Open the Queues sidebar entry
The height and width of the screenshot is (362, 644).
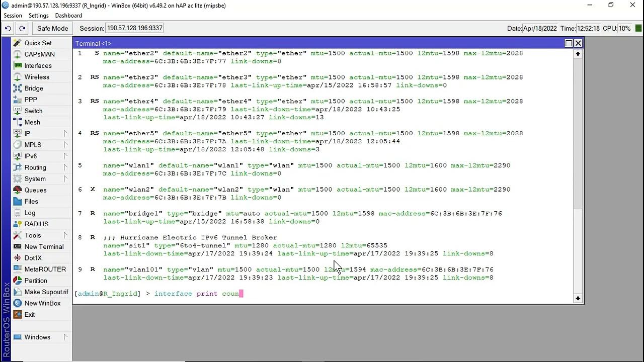click(x=35, y=190)
